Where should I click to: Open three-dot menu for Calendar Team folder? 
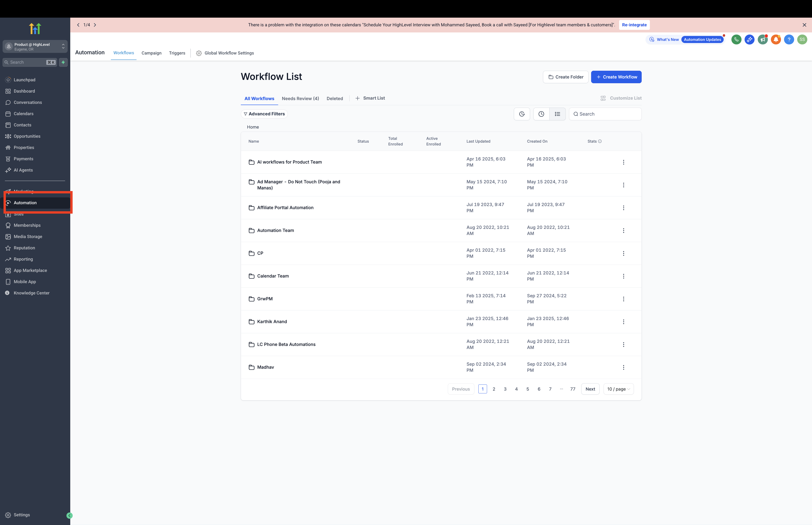(x=623, y=276)
